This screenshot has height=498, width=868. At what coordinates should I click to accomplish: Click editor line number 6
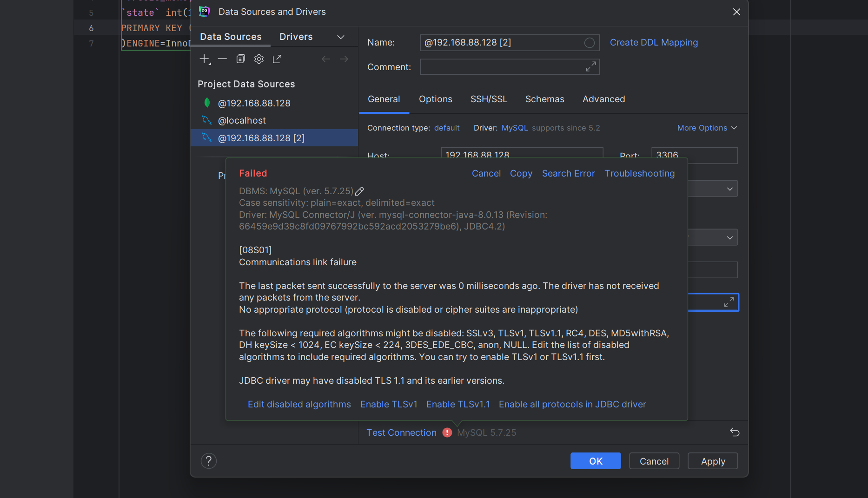pos(91,28)
